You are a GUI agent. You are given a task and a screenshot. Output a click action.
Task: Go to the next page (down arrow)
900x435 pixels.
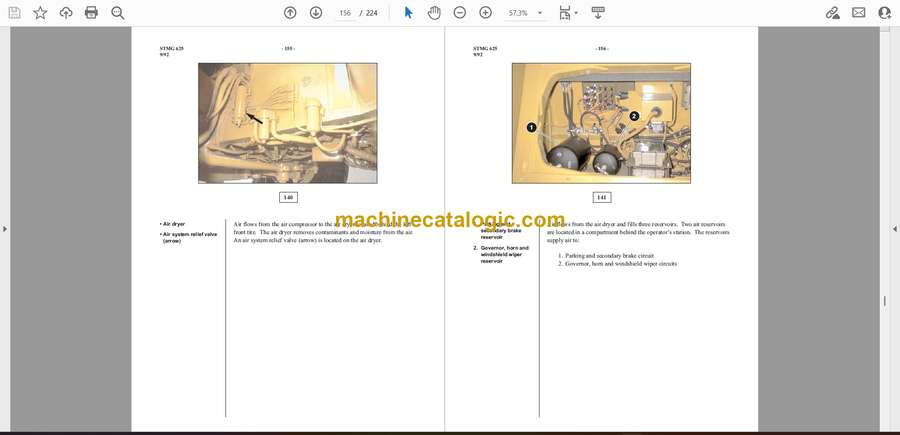point(316,13)
